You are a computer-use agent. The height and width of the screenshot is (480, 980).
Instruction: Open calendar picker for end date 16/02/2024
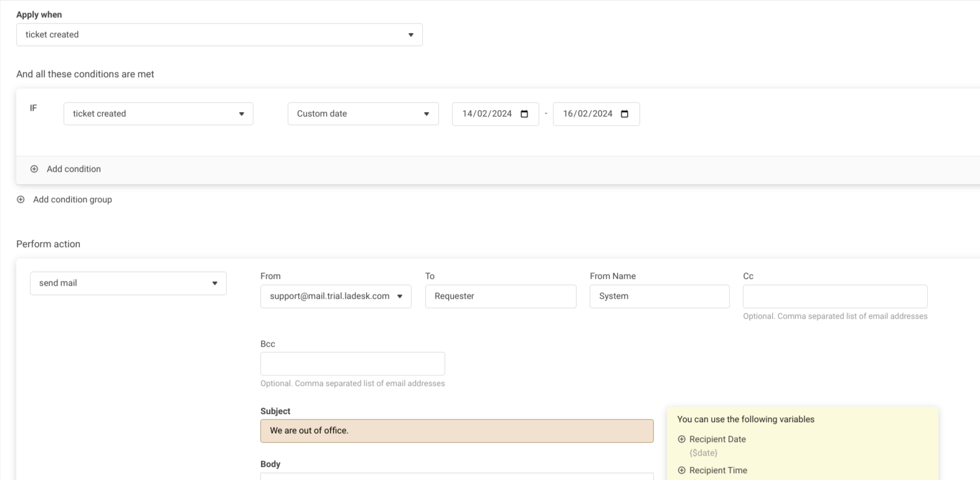pyautogui.click(x=625, y=114)
